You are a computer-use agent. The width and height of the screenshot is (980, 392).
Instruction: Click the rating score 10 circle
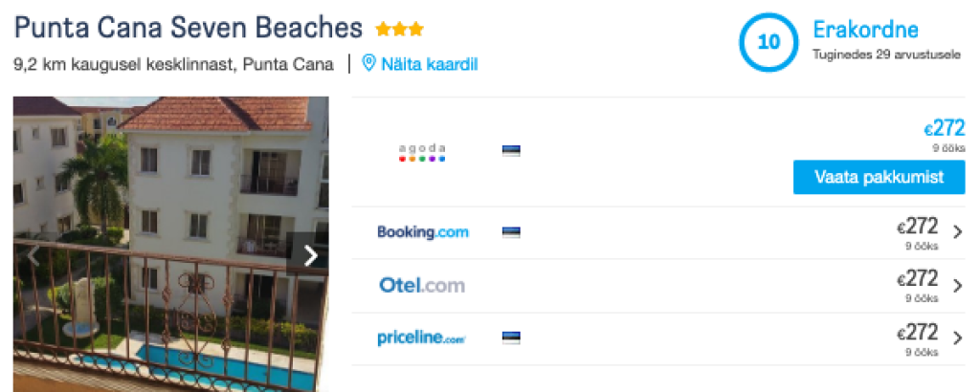point(768,42)
